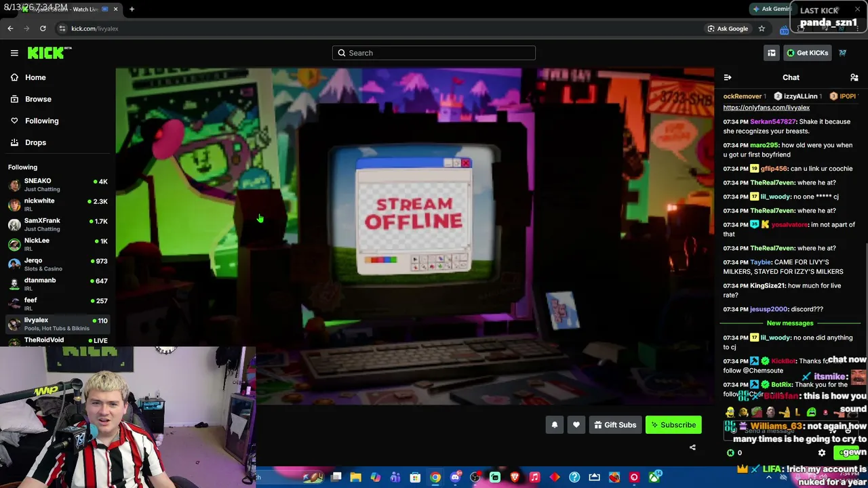Open Microsoft Teams from the taskbar
Viewport: 868px width, 488px height.
pos(395,477)
